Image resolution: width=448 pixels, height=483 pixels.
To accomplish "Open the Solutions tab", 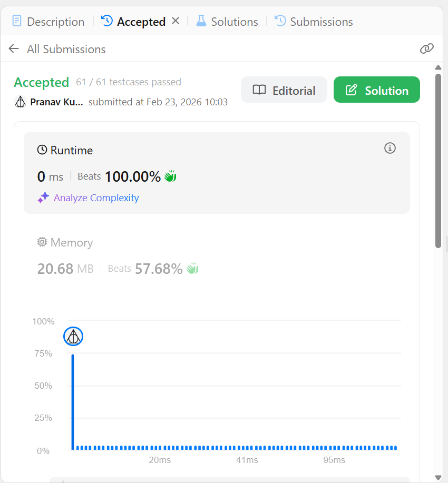I will tap(227, 22).
